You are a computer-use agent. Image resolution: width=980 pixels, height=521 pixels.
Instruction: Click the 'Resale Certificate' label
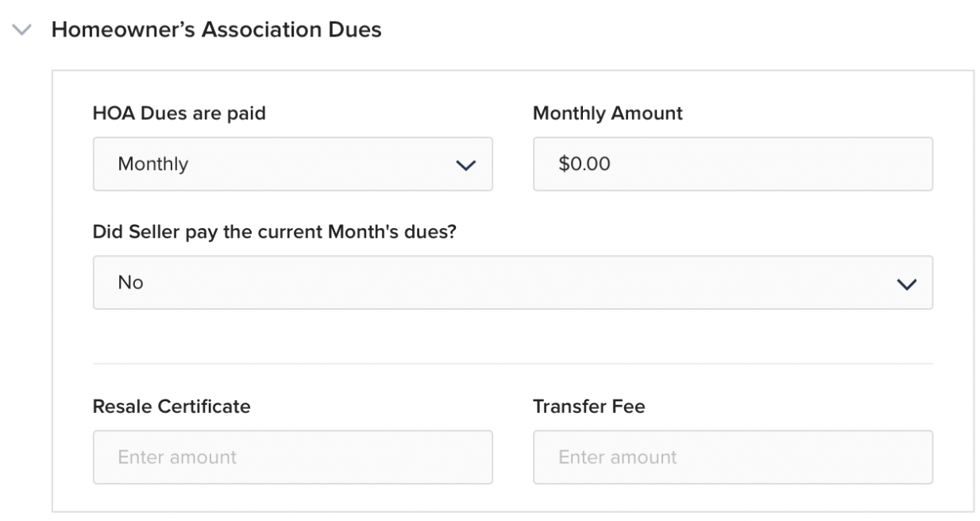point(172,407)
